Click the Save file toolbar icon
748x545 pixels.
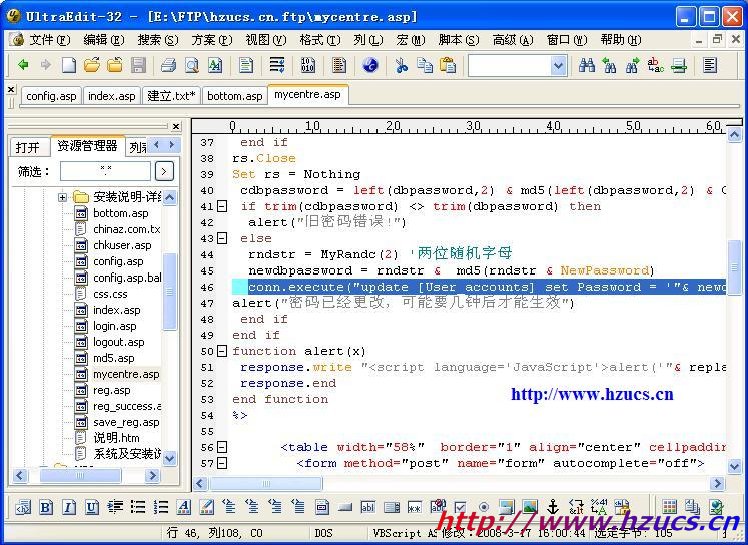pyautogui.click(x=138, y=65)
